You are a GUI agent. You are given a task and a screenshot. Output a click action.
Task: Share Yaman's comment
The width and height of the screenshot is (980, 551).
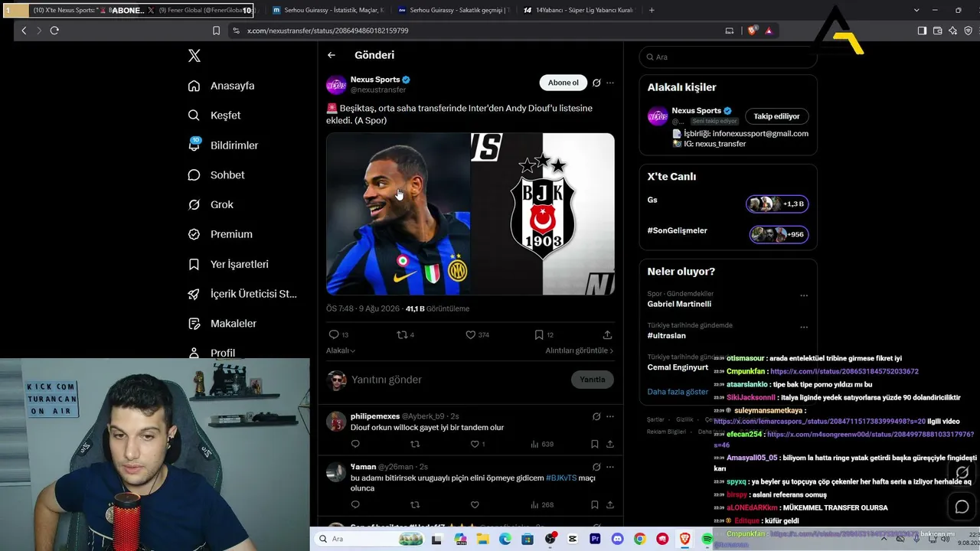610,505
